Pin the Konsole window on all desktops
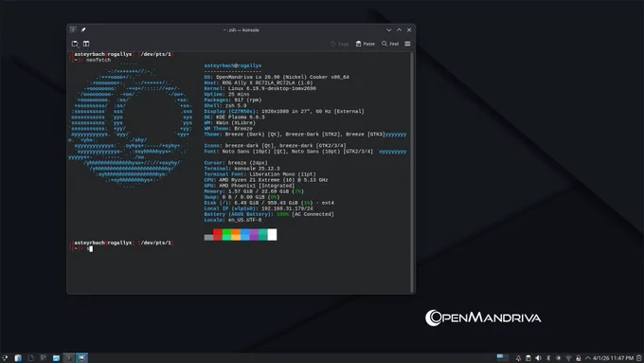 83,29
